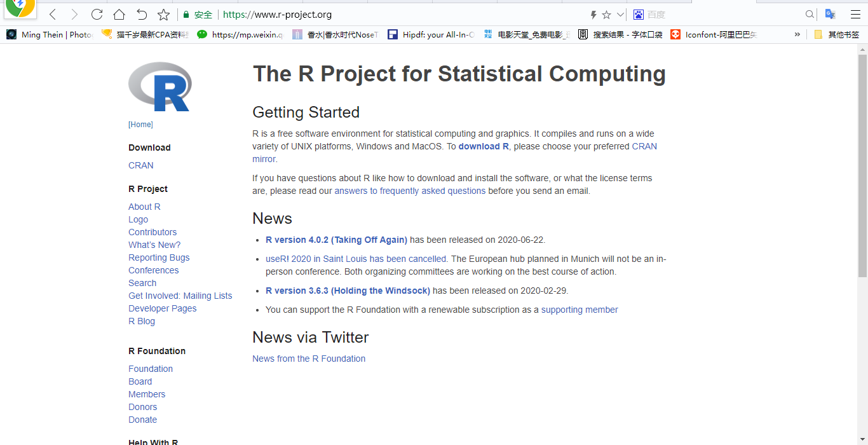Open the Foundation link
868x445 pixels.
[x=151, y=369]
